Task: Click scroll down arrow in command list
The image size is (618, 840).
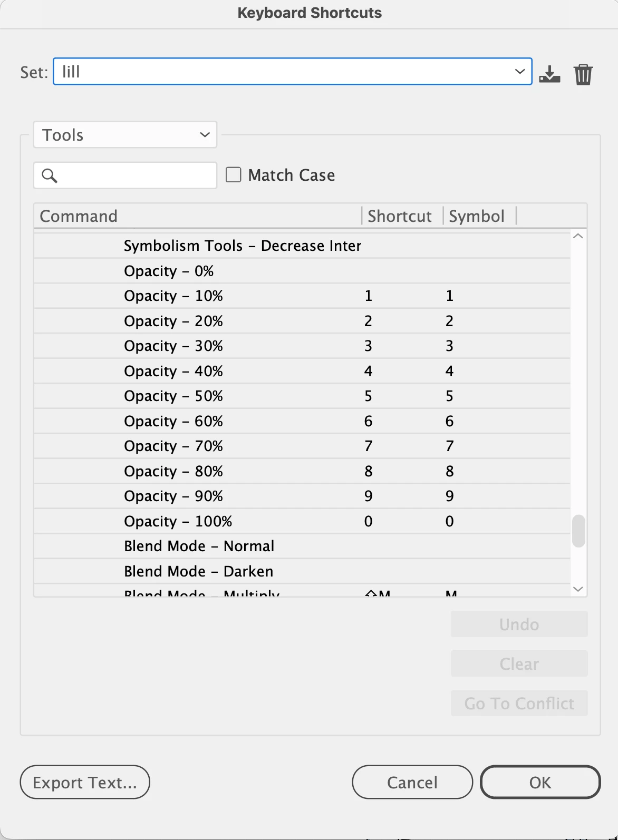Action: (x=578, y=589)
